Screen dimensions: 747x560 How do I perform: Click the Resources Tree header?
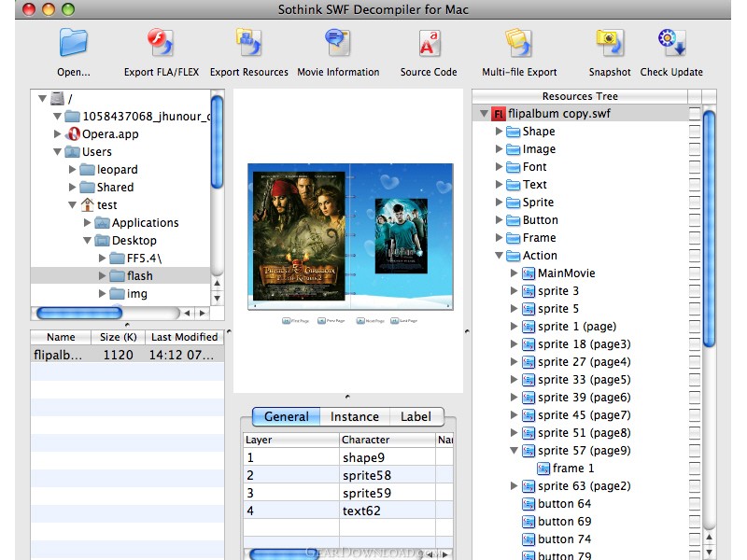580,96
